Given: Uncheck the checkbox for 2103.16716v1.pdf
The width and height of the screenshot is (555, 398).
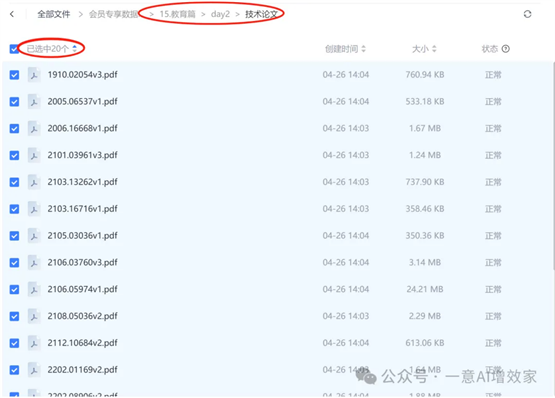Looking at the screenshot, I should [14, 209].
